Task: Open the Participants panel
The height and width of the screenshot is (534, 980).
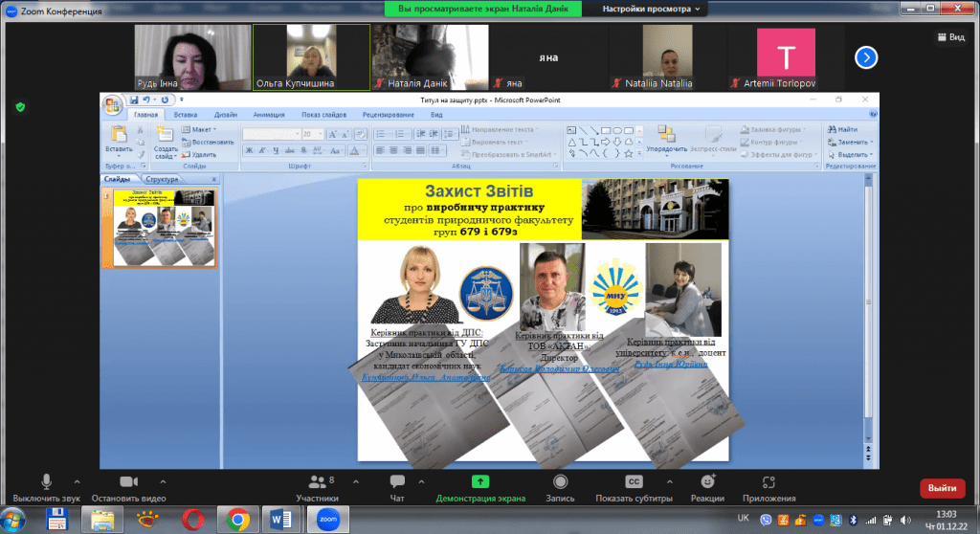Action: 317,486
